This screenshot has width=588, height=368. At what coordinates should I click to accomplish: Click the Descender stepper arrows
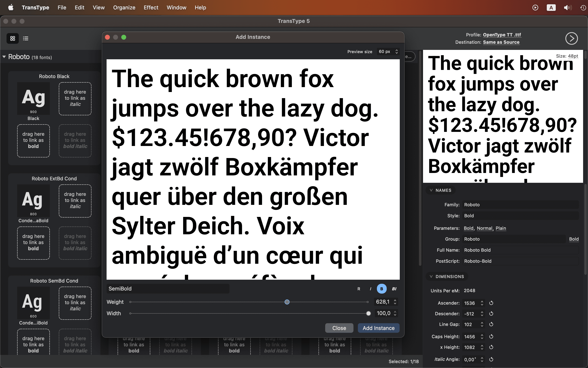(x=482, y=314)
